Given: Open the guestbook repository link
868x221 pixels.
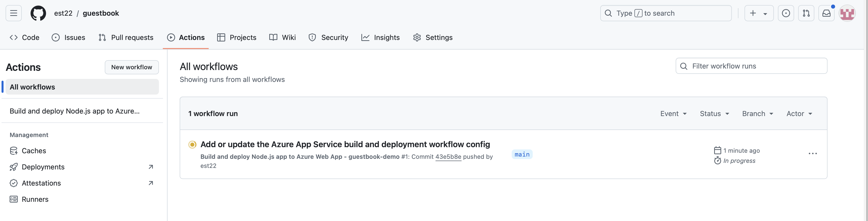Looking at the screenshot, I should (101, 13).
